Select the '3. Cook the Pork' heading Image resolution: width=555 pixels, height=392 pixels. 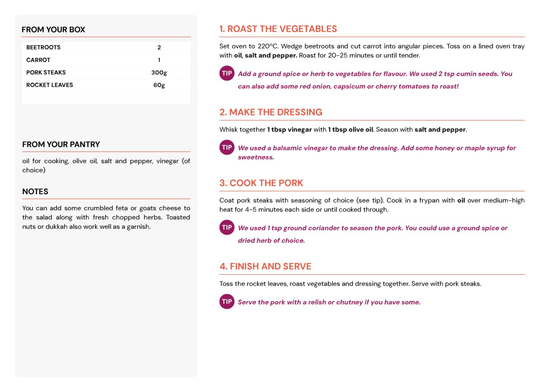(x=261, y=183)
